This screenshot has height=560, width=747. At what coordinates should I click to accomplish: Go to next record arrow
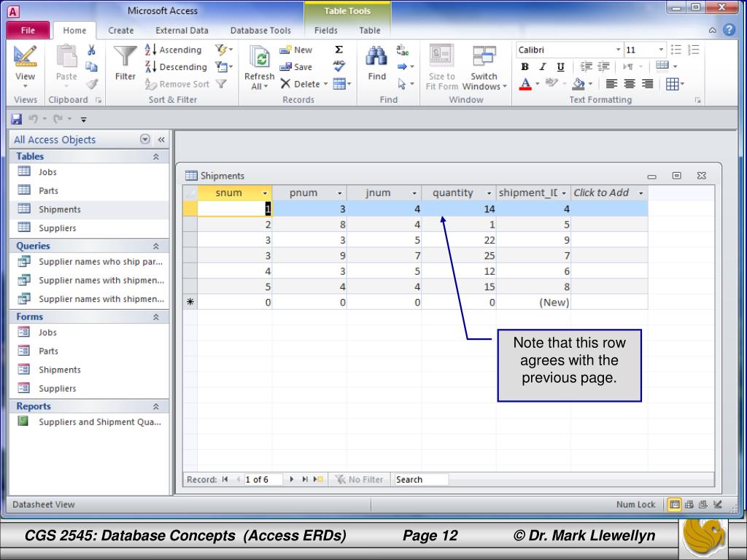click(292, 479)
